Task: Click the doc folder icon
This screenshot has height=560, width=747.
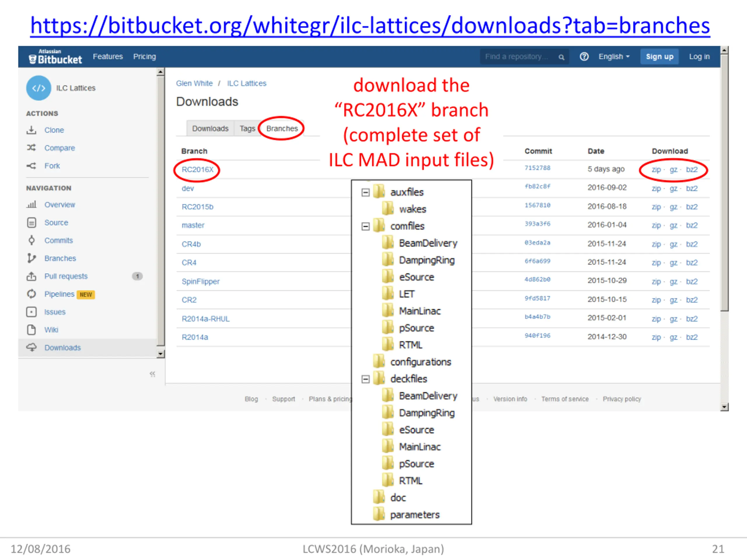Action: tap(379, 497)
